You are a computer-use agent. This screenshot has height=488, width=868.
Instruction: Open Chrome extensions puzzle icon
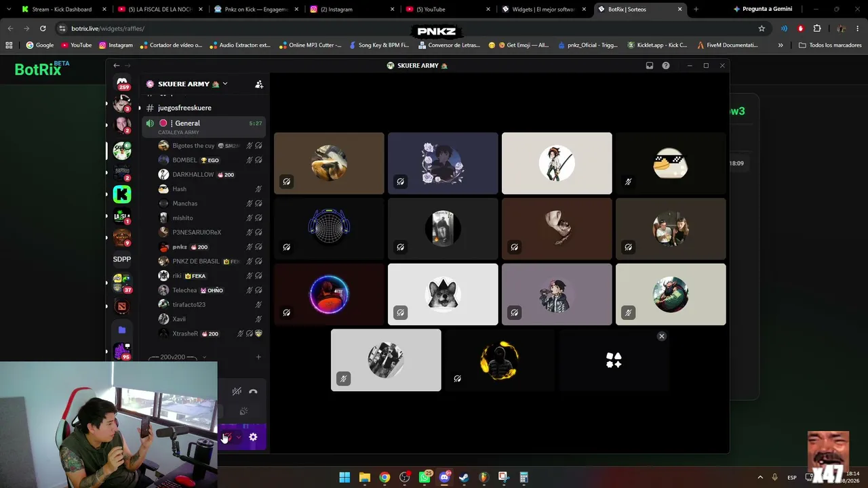816,28
